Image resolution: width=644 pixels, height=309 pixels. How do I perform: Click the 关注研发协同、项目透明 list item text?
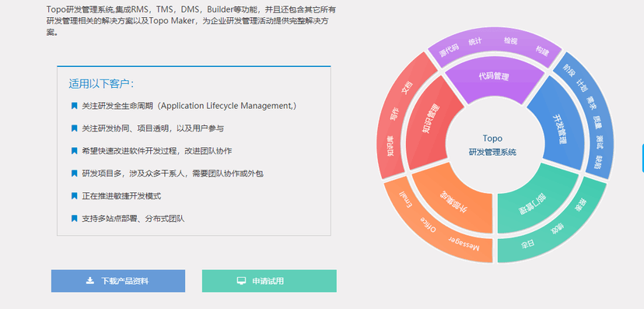pyautogui.click(x=152, y=128)
